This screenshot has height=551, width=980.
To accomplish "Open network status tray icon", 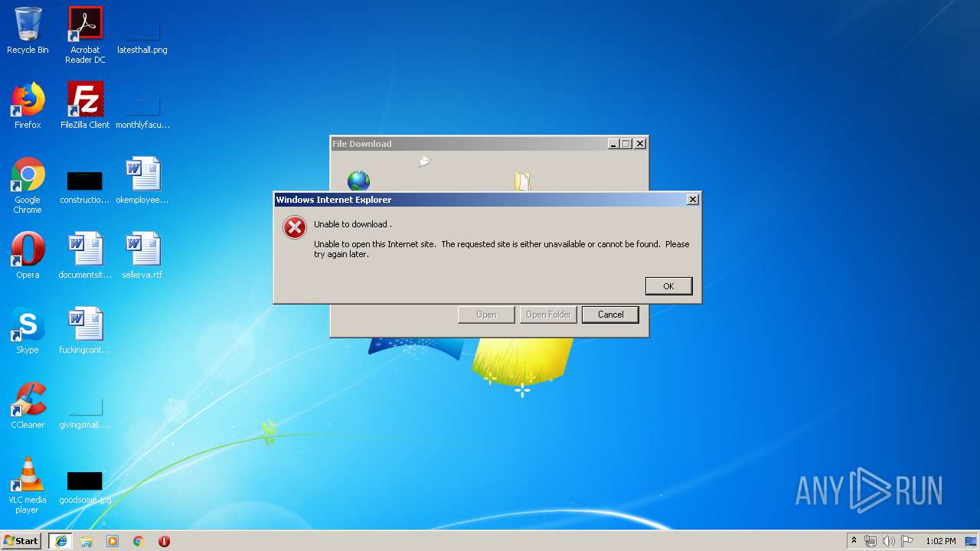I will pyautogui.click(x=871, y=541).
